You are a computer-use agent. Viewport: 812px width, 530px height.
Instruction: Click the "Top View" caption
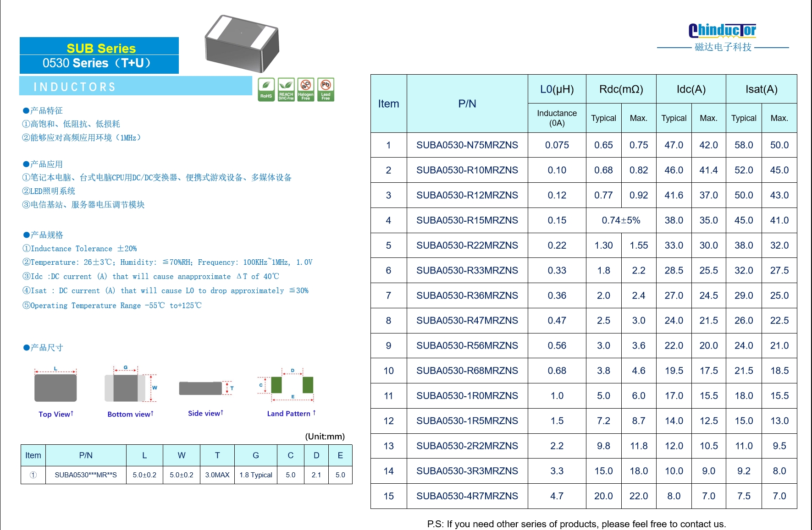55,414
